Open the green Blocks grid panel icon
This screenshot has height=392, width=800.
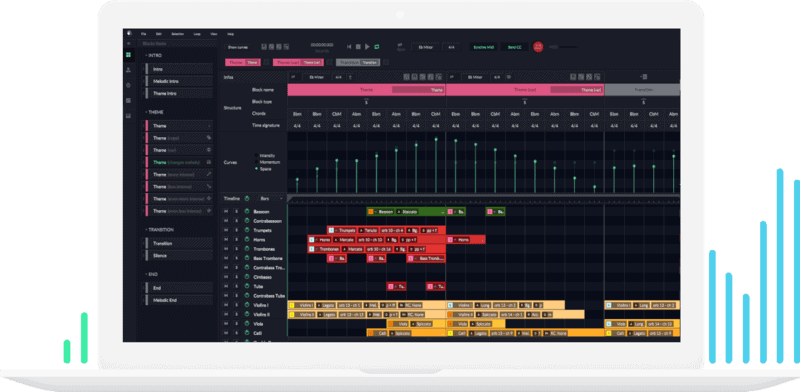129,55
